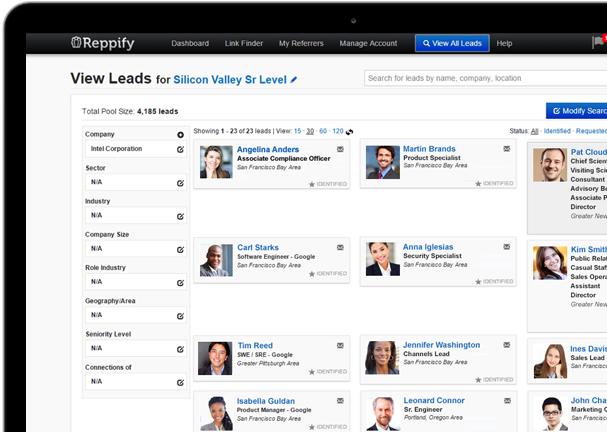Toggle the Identified star on Martin Brands card

point(477,184)
